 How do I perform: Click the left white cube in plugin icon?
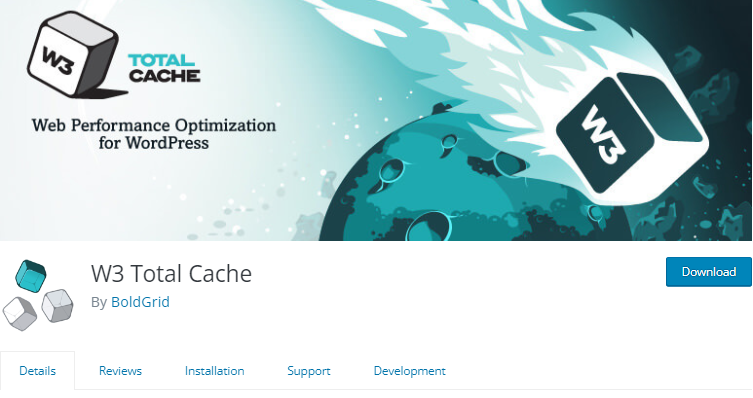click(19, 313)
